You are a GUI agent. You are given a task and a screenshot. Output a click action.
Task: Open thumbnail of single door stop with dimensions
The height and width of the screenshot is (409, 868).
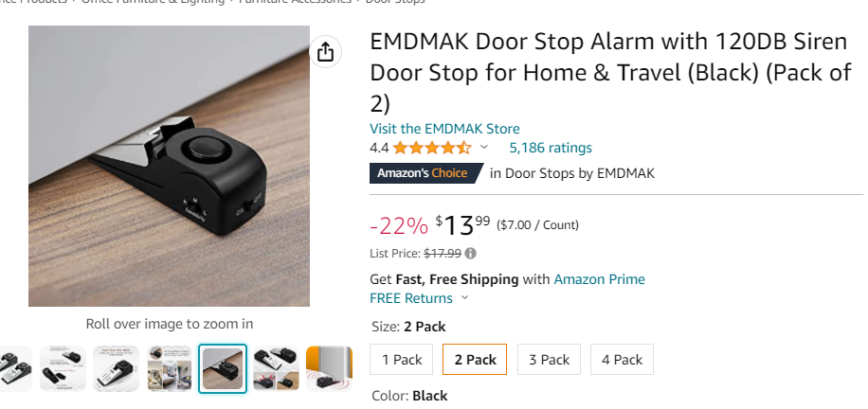click(116, 368)
